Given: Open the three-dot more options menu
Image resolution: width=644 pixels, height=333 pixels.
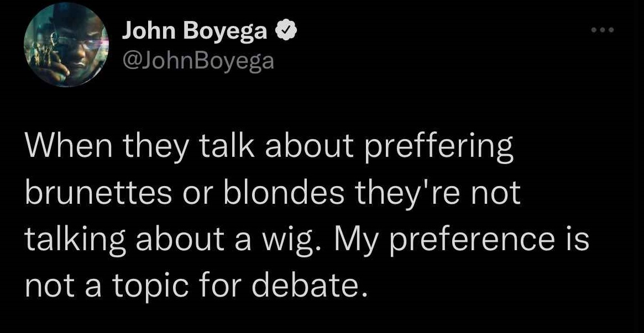Looking at the screenshot, I should (602, 30).
